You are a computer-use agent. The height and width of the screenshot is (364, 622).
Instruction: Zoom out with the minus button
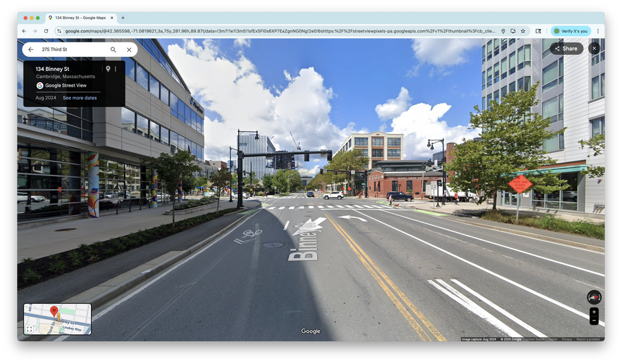tap(594, 321)
